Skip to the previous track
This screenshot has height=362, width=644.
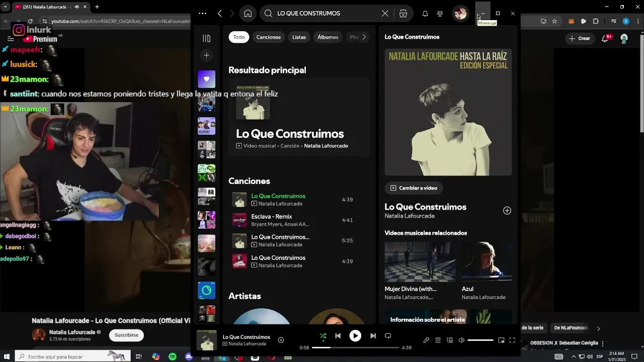point(338,336)
